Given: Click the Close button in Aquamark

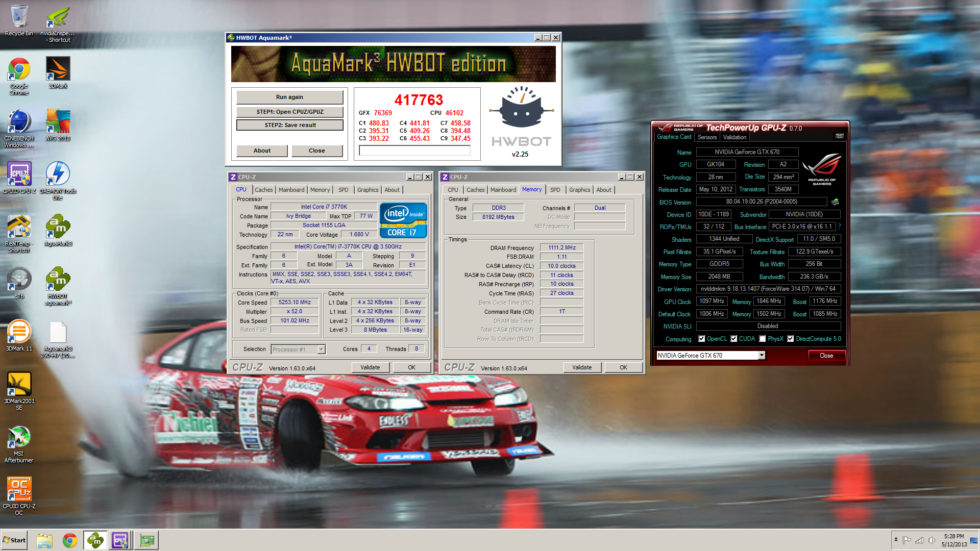Looking at the screenshot, I should [x=317, y=151].
